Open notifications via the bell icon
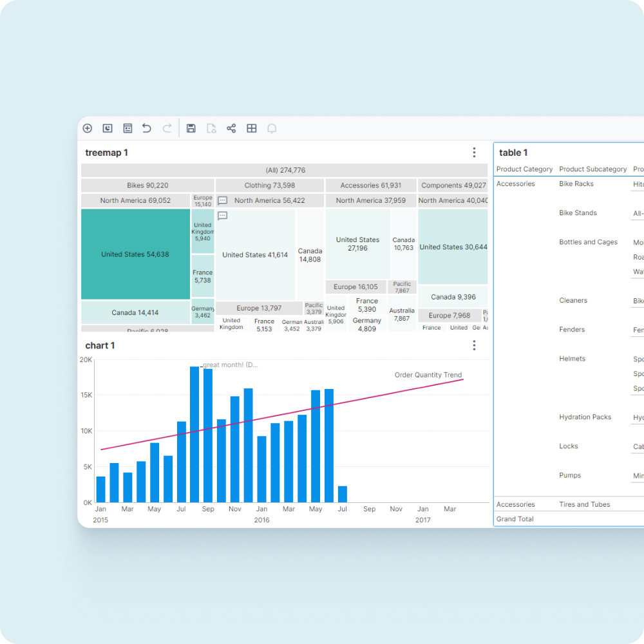644x644 pixels. [272, 128]
